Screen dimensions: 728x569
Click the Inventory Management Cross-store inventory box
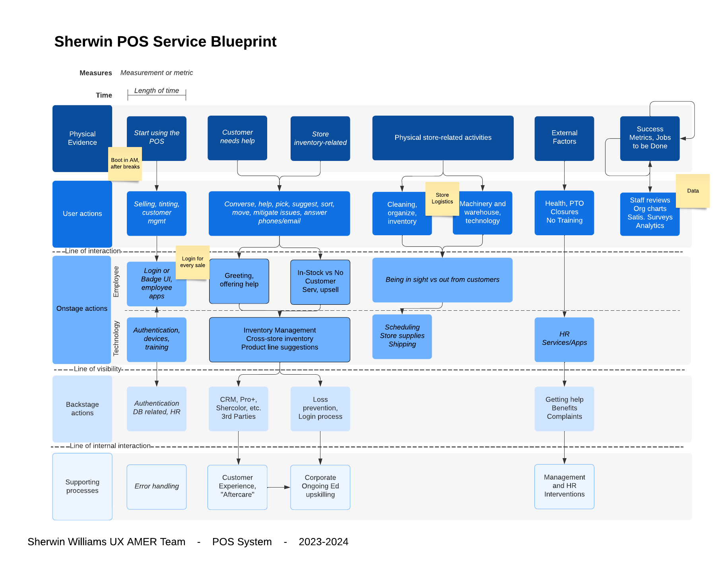click(280, 340)
